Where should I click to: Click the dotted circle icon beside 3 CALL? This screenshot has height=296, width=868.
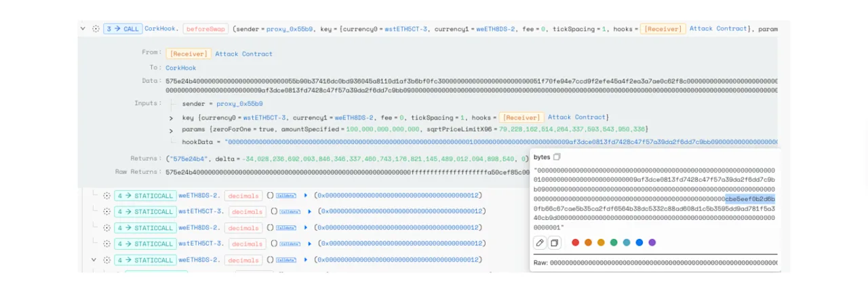pyautogui.click(x=96, y=29)
